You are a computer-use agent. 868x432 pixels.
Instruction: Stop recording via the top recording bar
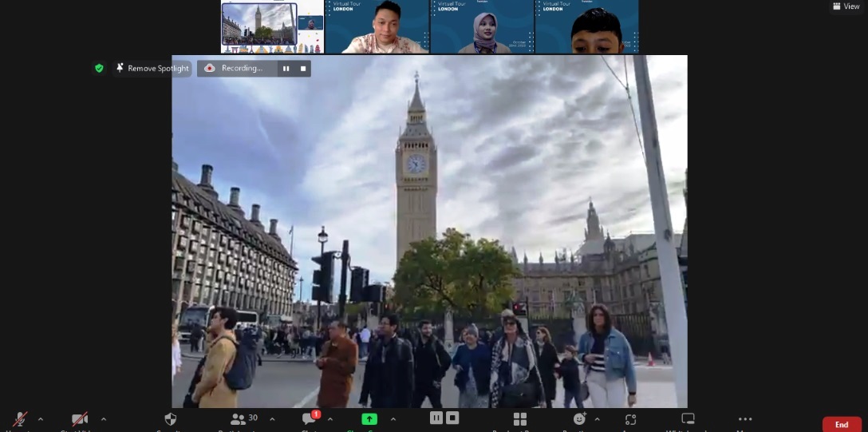point(303,69)
